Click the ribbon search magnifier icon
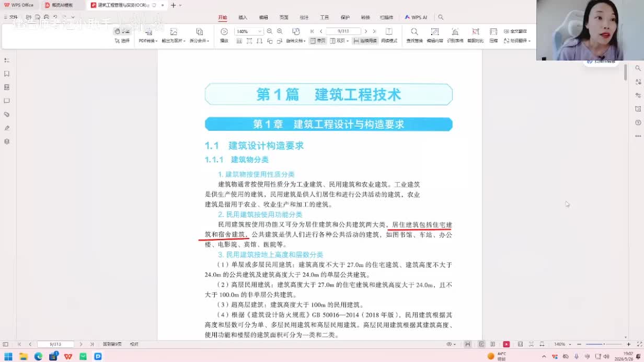 point(441,17)
